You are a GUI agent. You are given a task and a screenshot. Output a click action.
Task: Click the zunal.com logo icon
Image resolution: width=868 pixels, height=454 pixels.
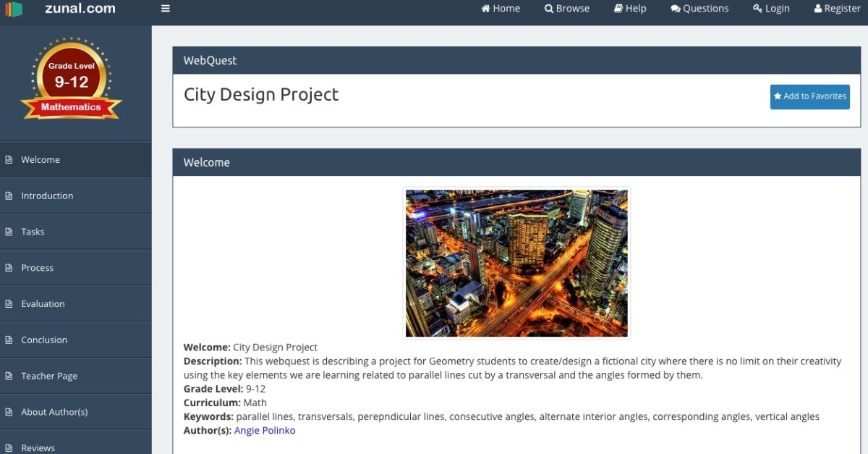[x=14, y=9]
